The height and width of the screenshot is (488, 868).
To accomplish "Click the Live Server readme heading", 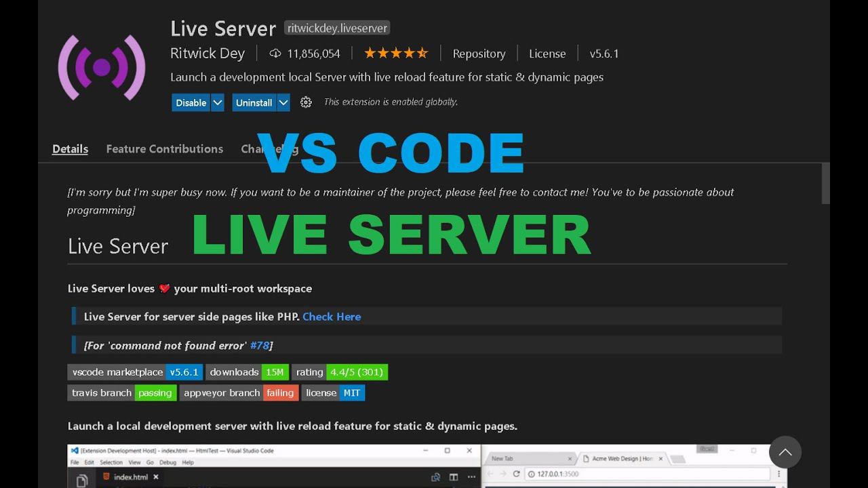I will tap(118, 246).
